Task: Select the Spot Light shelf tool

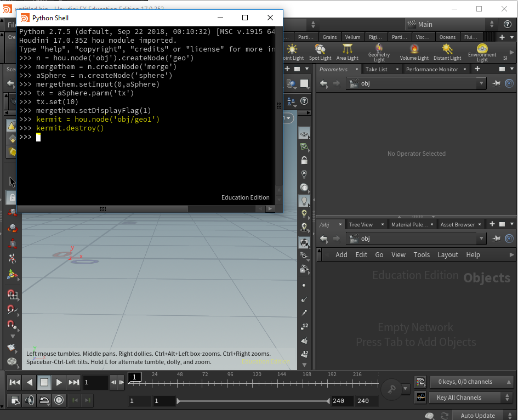Action: click(320, 52)
